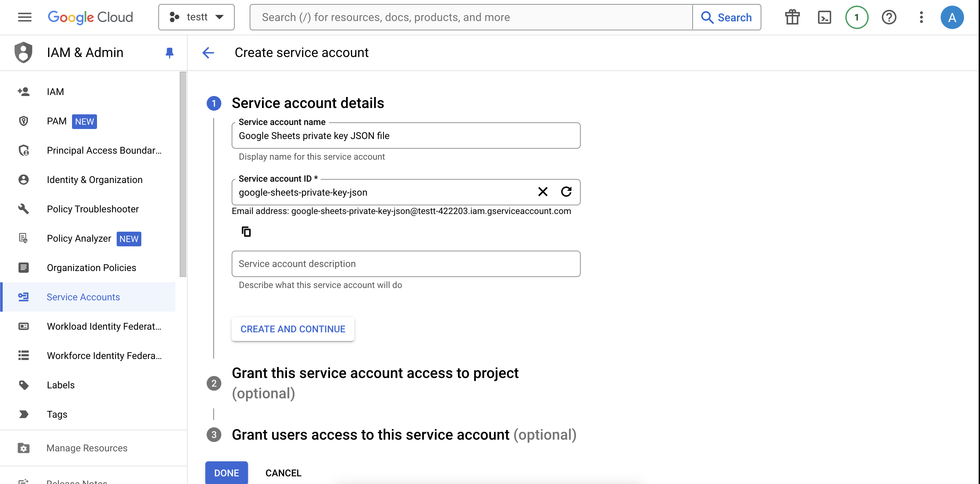Go back with the left arrow
Viewport: 980px width, 484px height.
pyautogui.click(x=208, y=53)
